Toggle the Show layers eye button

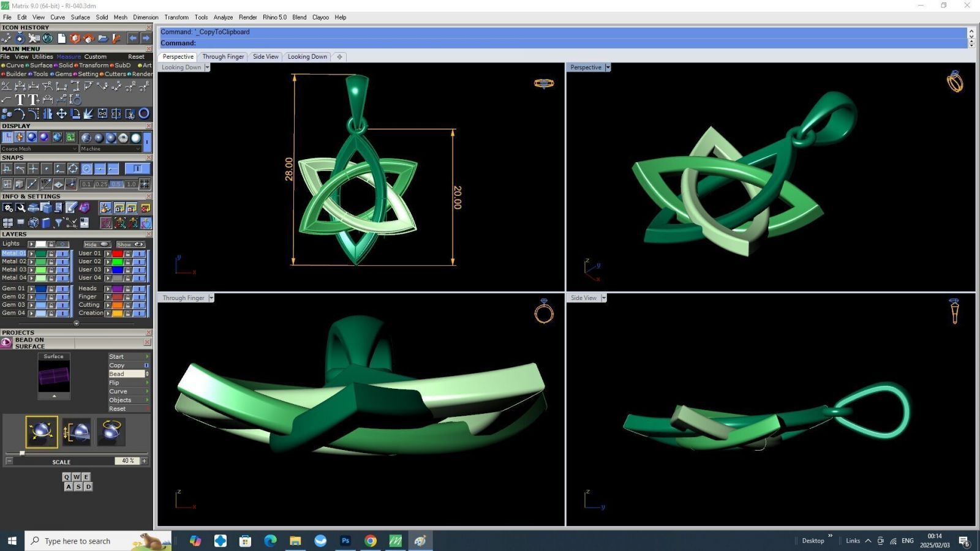click(130, 244)
